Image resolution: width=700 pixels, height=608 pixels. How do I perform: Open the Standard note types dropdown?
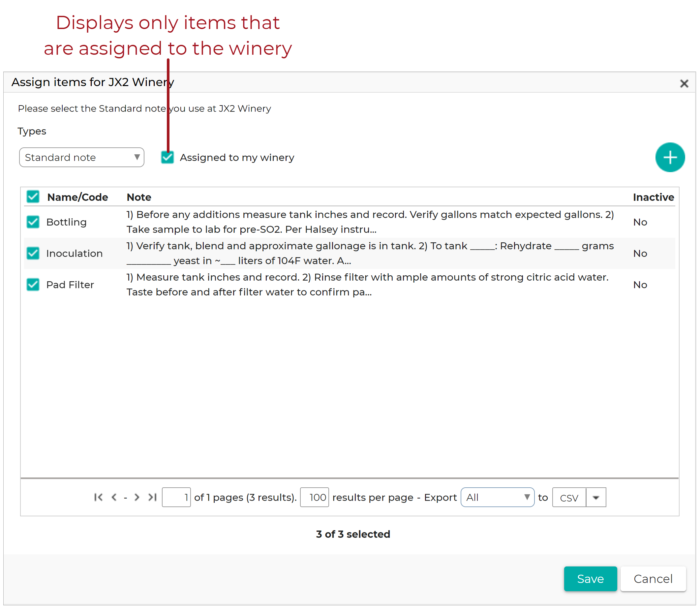pyautogui.click(x=82, y=157)
